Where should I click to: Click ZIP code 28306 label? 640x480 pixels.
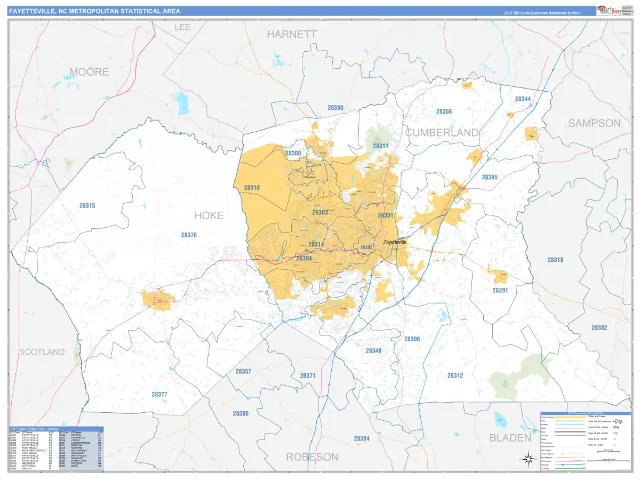(412, 339)
